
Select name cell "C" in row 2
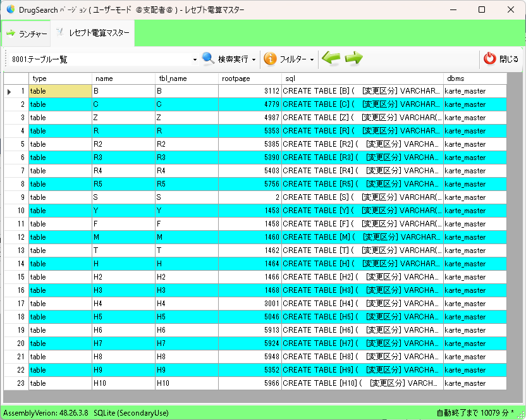coord(123,104)
